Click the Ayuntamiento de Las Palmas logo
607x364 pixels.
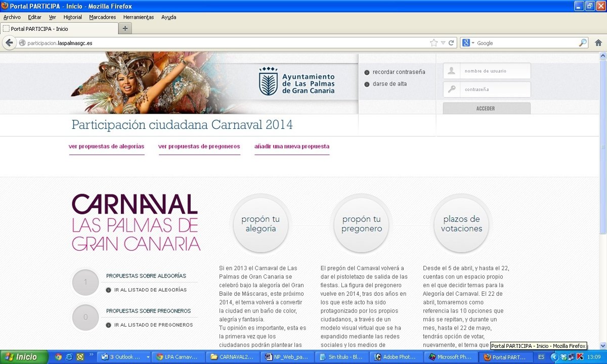click(296, 81)
